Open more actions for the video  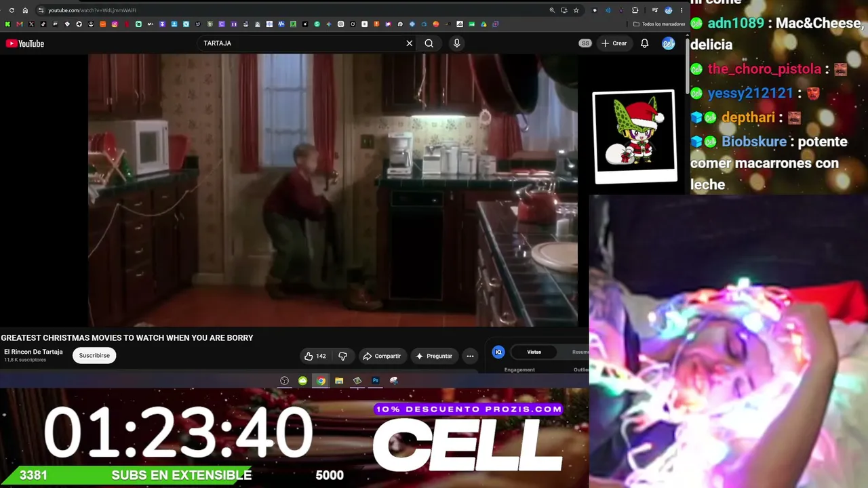[x=470, y=356]
